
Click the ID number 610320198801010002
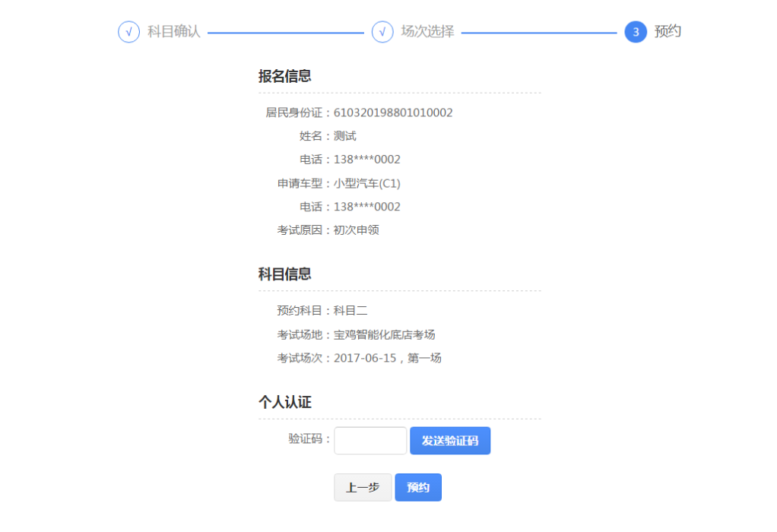[393, 112]
